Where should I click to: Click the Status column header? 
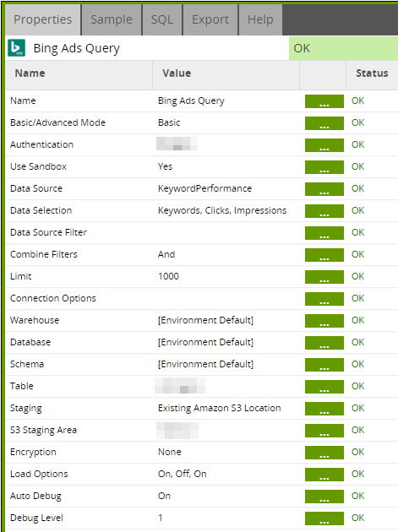tap(372, 73)
